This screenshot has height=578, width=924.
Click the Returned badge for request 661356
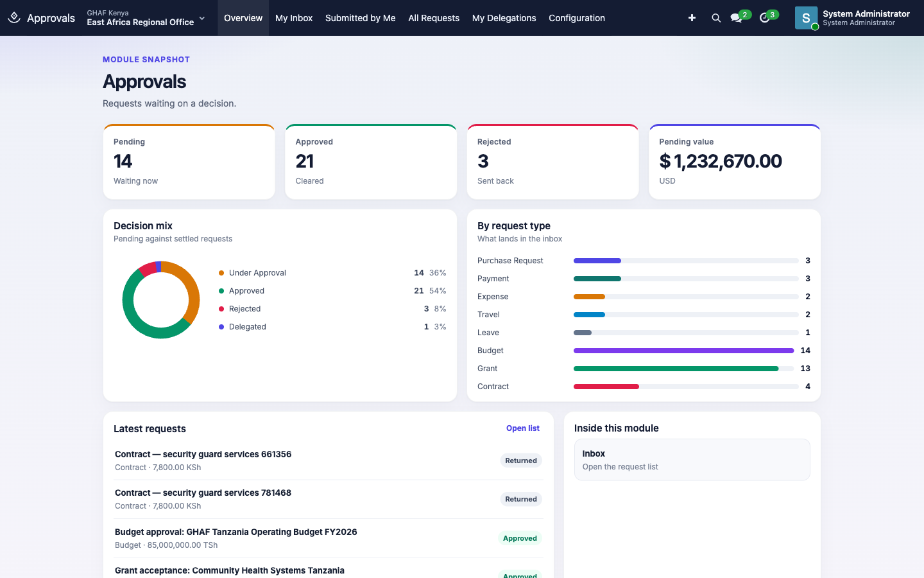[521, 460]
